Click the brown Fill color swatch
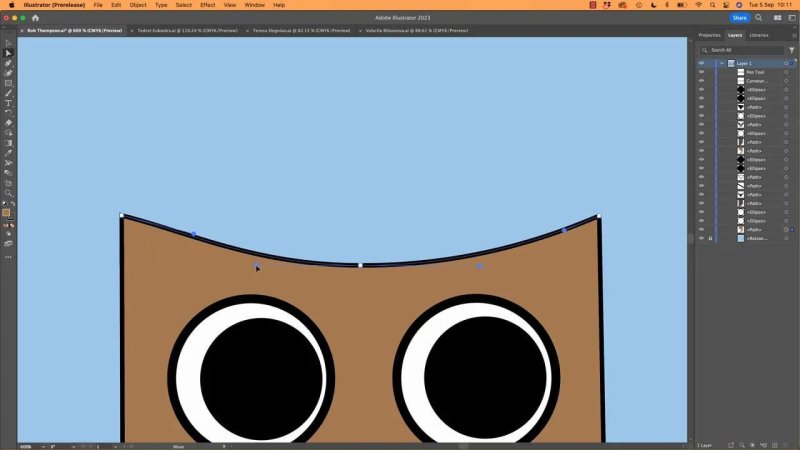800x450 pixels. [x=6, y=212]
